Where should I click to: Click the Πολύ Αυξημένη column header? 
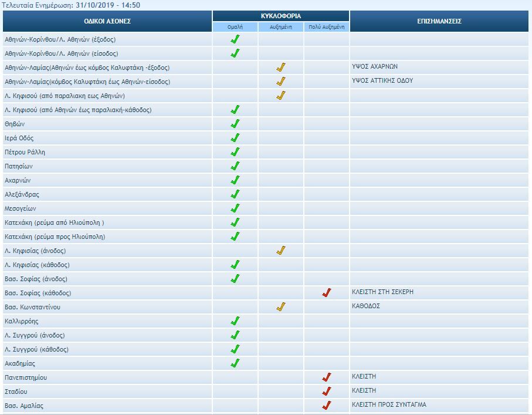(327, 27)
